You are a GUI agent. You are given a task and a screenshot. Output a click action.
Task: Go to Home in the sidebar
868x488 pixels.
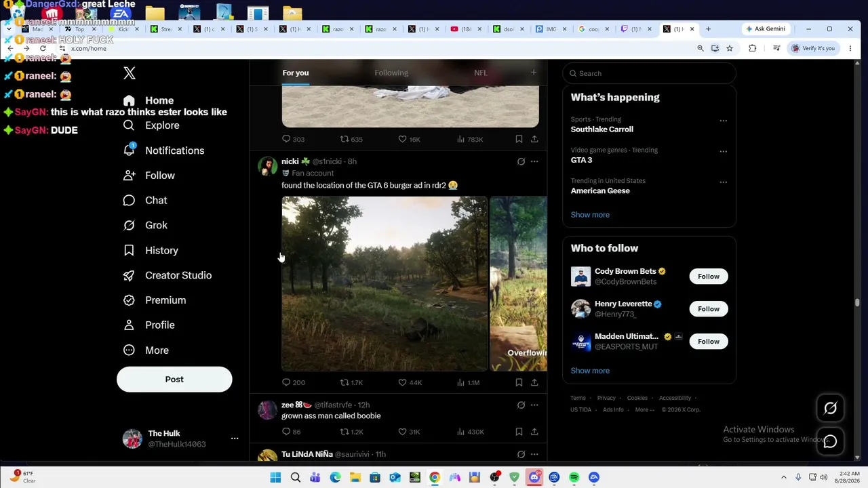[x=149, y=100]
